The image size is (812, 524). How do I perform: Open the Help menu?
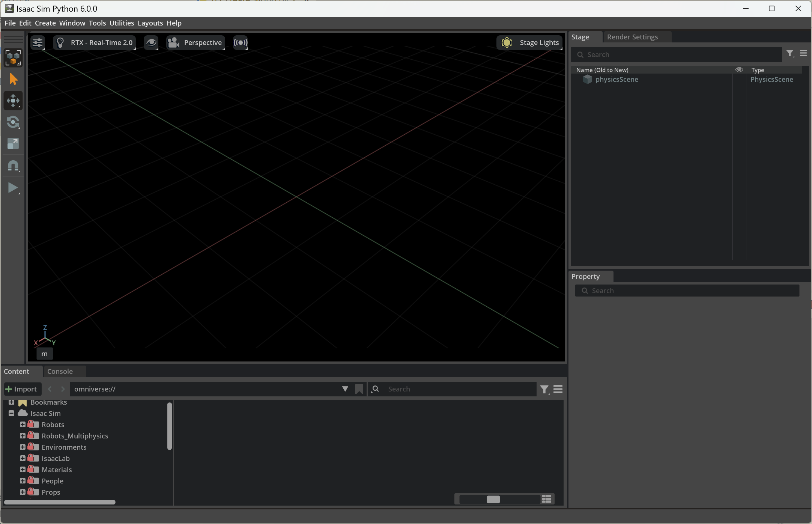(x=174, y=23)
